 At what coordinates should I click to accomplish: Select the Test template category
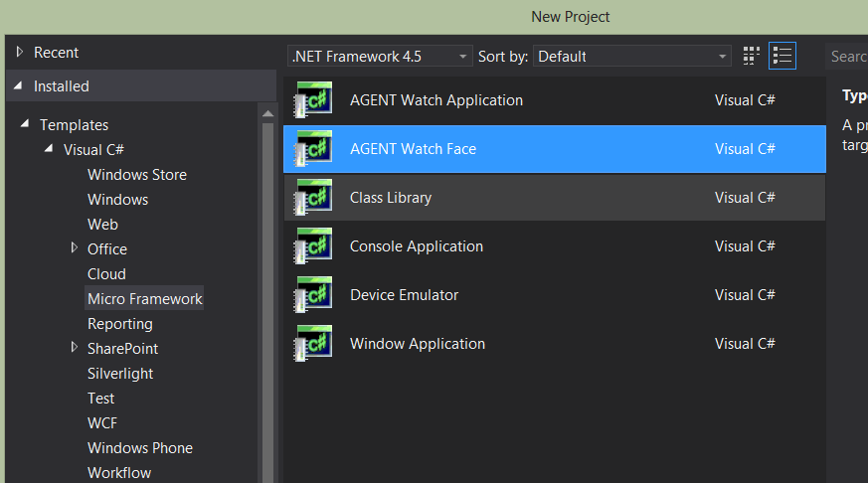(100, 399)
